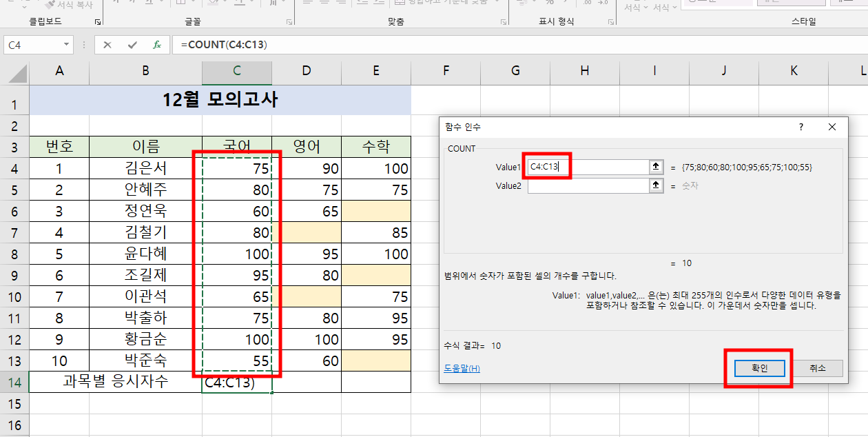This screenshot has width=868, height=437.
Task: Collapse dialog using Value2 range selector icon
Action: (655, 185)
